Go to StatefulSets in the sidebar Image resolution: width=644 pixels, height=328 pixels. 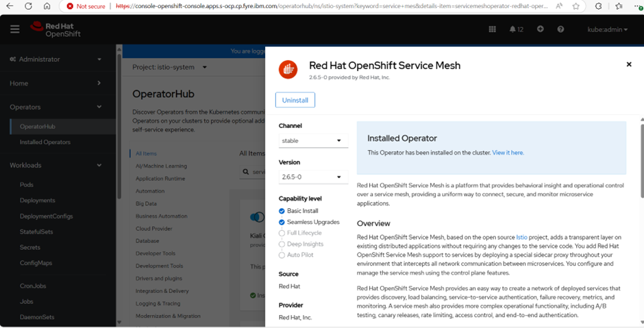36,231
